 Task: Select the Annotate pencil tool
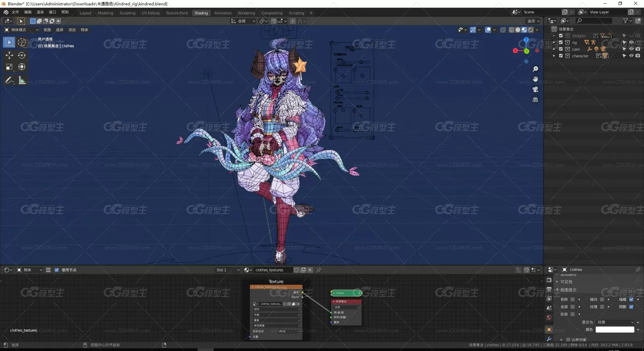click(x=9, y=80)
